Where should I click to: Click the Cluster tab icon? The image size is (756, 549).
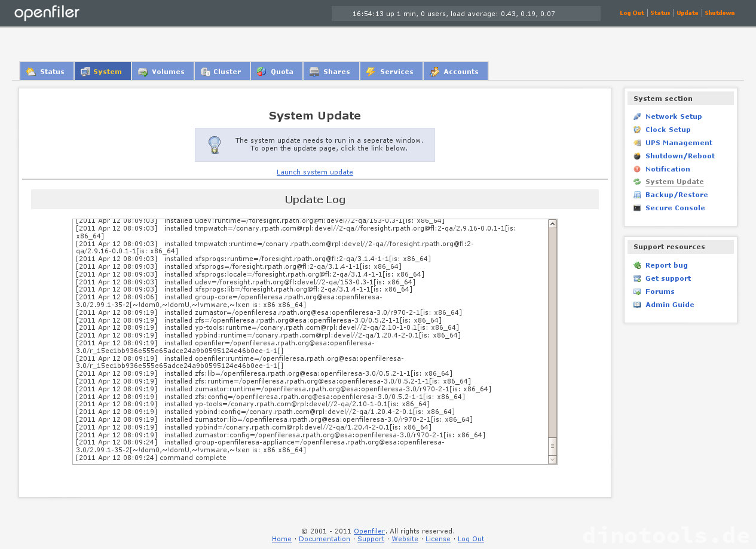point(205,72)
